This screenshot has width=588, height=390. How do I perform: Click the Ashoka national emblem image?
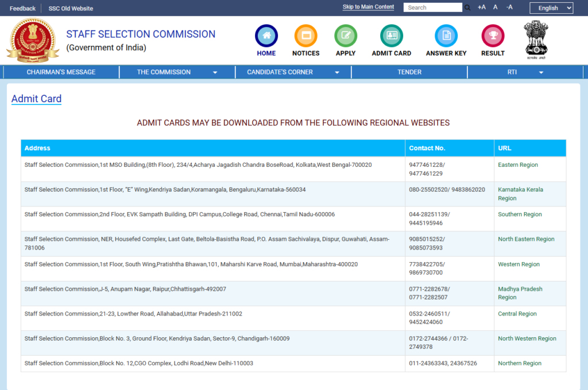click(x=536, y=40)
